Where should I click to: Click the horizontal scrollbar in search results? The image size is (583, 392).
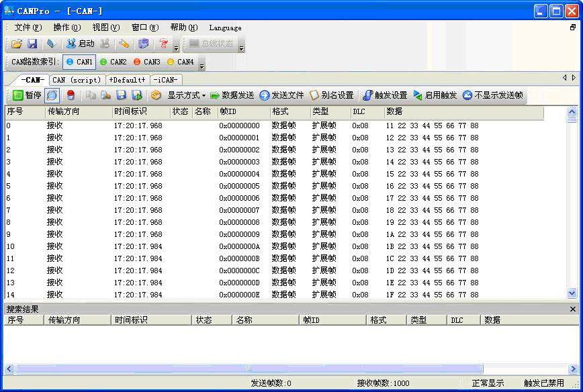(x=249, y=369)
